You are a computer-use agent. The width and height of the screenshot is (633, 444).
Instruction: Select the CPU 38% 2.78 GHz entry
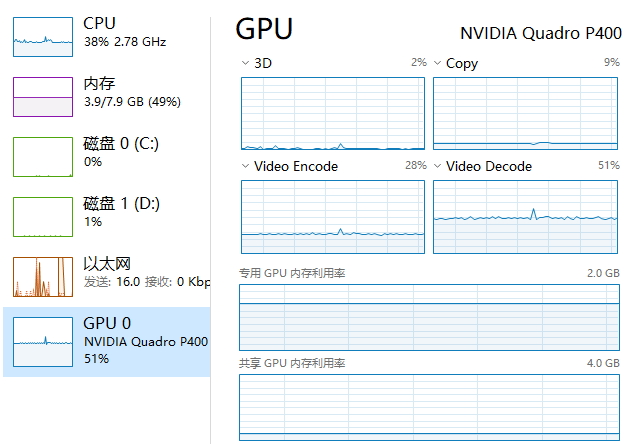tap(124, 32)
